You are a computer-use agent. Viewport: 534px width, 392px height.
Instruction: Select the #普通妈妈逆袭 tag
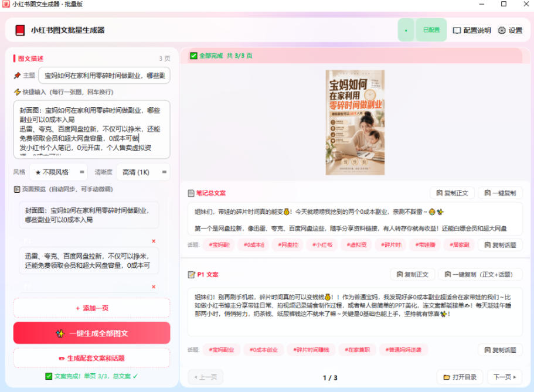tap(403, 350)
